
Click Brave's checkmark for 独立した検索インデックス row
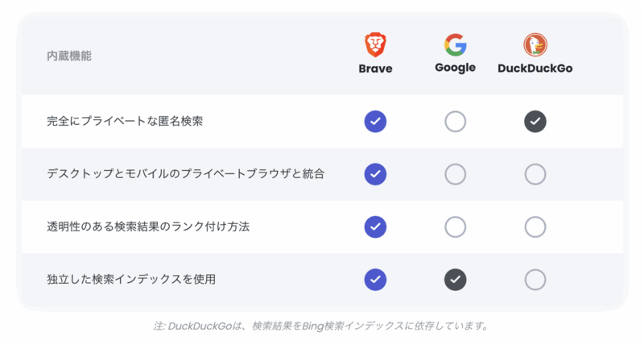pyautogui.click(x=375, y=280)
